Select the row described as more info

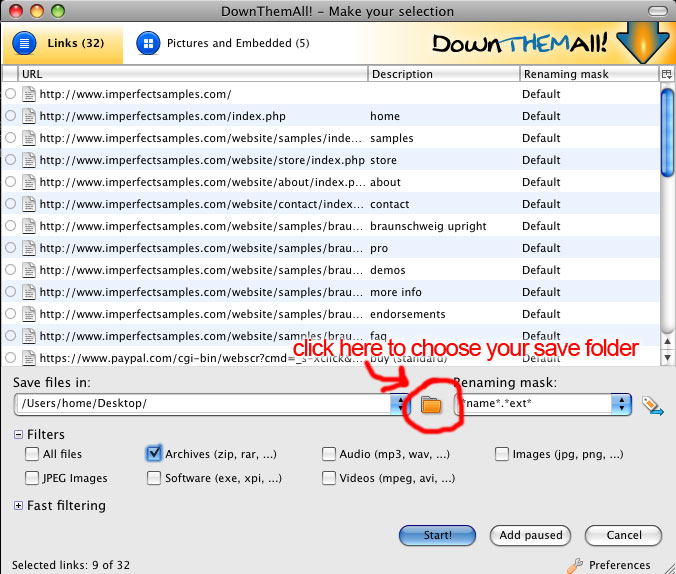coord(331,292)
